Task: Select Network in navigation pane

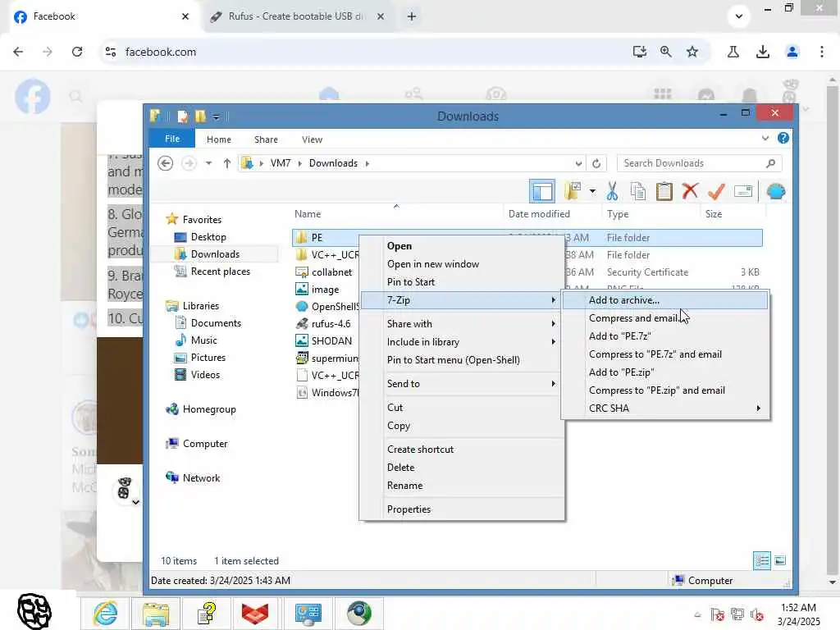Action: [194, 478]
